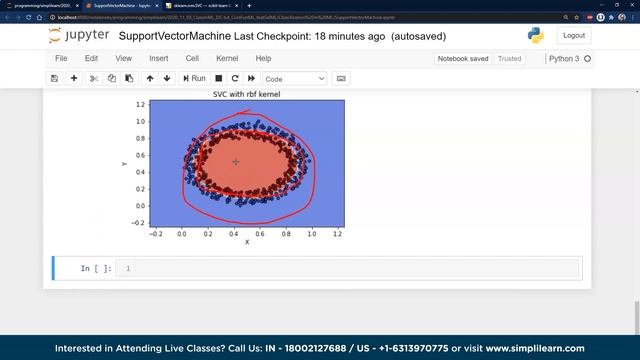Open the browser extensions puzzle icon

click(611, 18)
